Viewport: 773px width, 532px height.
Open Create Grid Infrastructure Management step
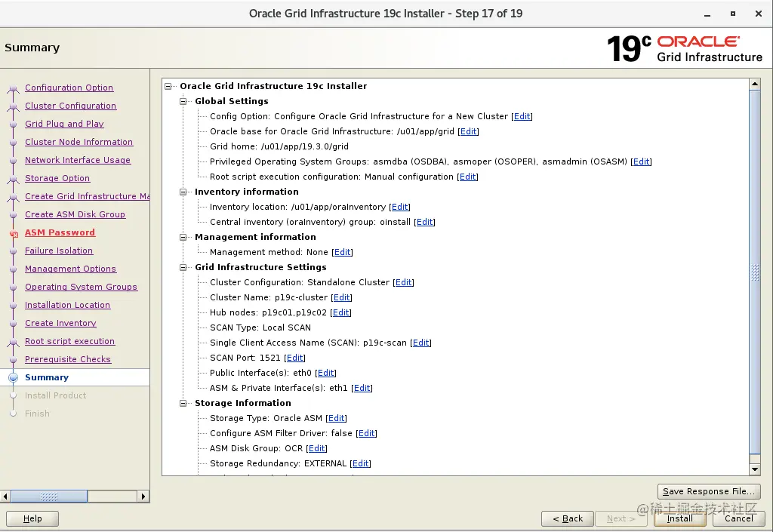click(88, 196)
